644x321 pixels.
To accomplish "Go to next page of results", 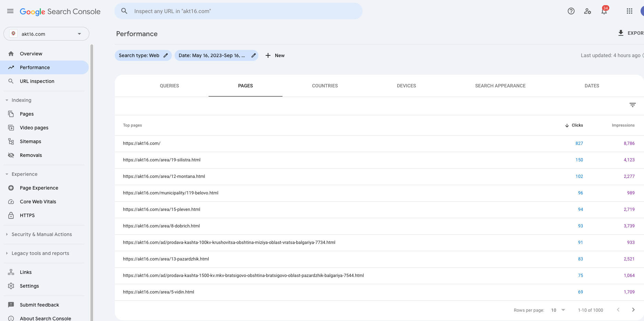I will point(633,310).
